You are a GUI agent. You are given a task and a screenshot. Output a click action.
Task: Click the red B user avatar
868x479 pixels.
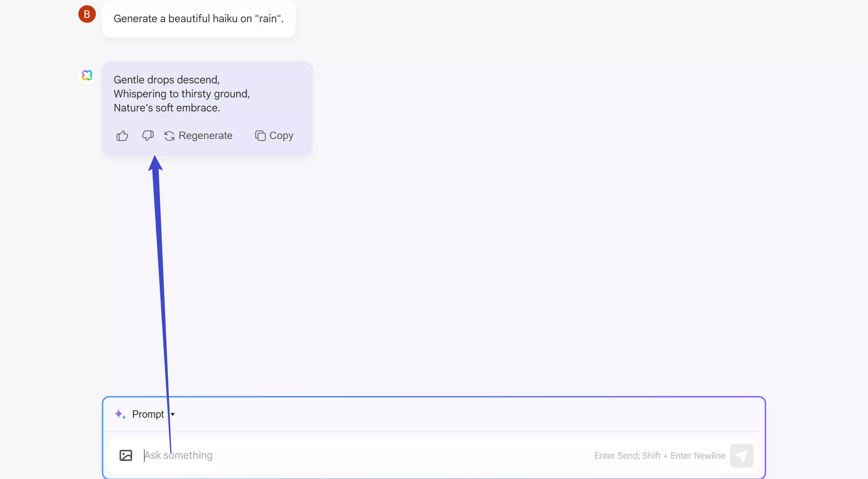tap(87, 14)
